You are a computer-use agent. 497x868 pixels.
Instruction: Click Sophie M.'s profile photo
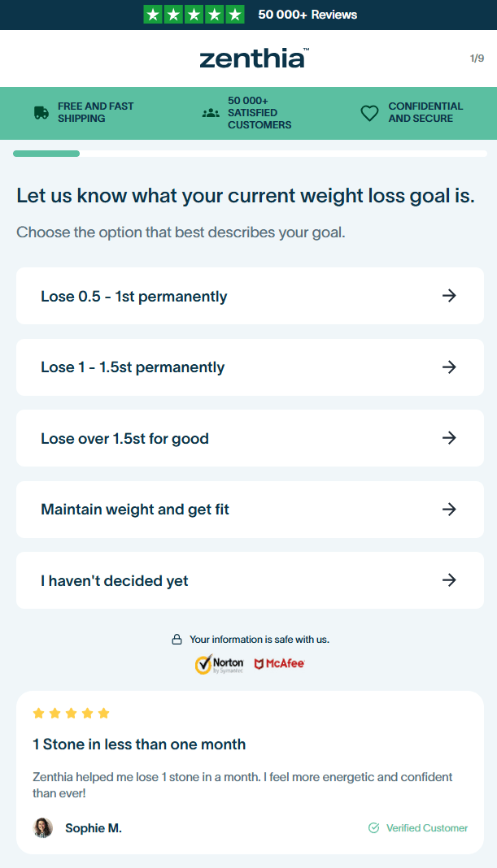[43, 828]
